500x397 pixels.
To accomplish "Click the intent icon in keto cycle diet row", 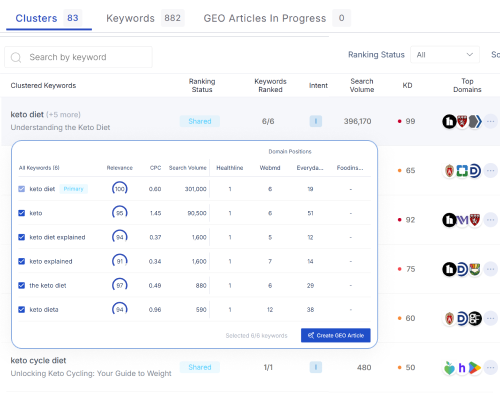I will click(x=316, y=367).
